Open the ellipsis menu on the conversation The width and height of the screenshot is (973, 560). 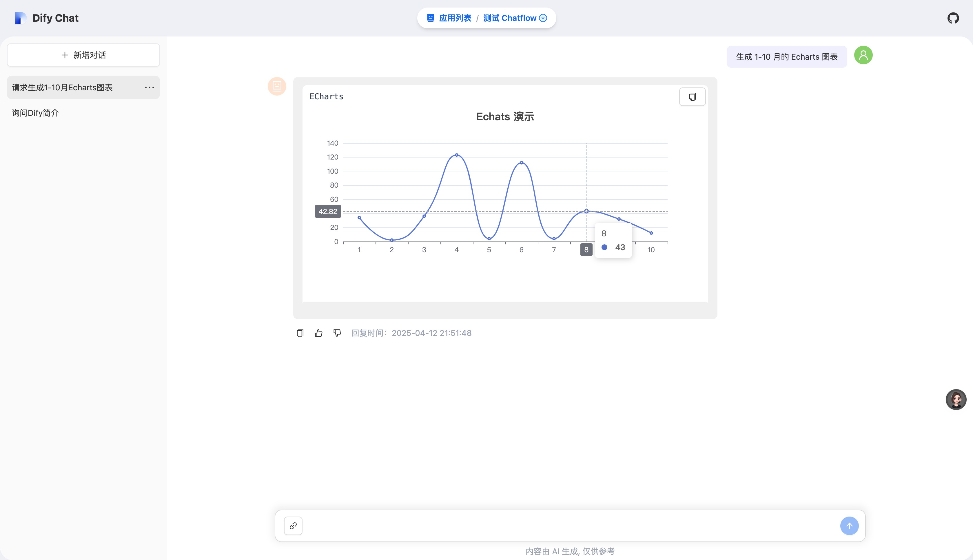point(149,87)
